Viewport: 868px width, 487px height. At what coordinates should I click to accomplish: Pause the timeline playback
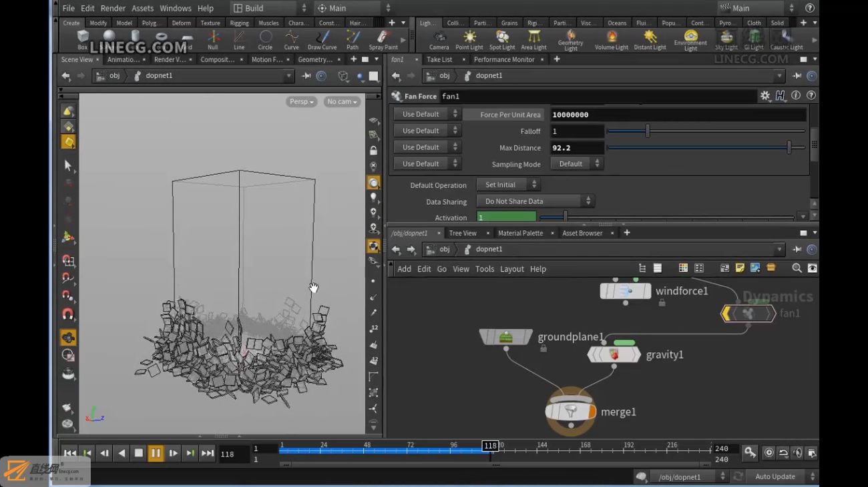click(x=156, y=453)
